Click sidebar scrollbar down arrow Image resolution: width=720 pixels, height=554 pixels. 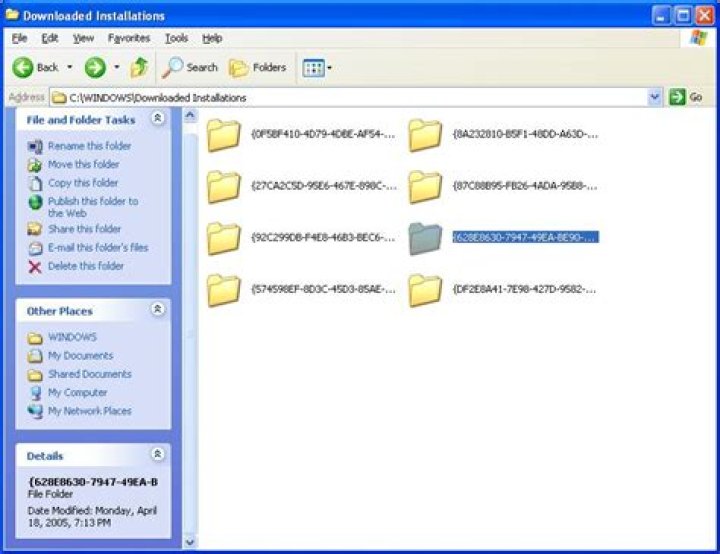coord(190,542)
